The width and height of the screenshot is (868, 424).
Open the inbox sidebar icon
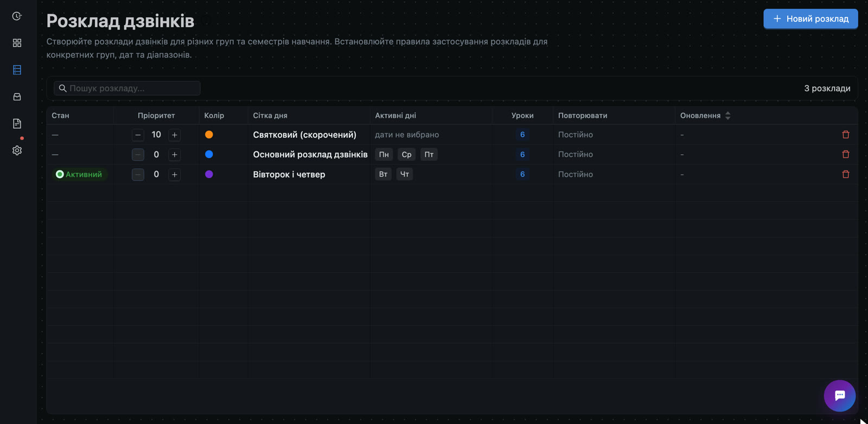17,97
